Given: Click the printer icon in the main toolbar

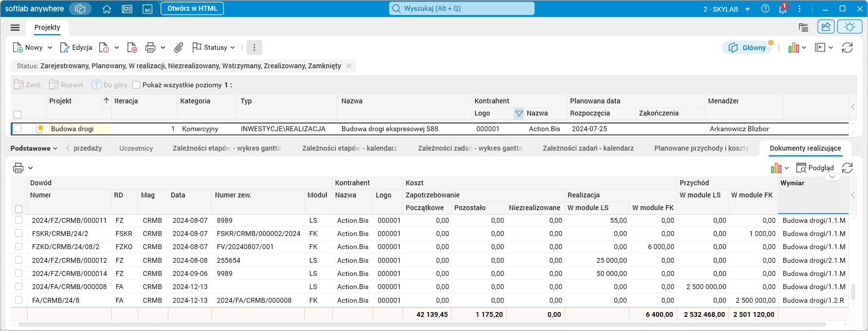Looking at the screenshot, I should [x=150, y=47].
